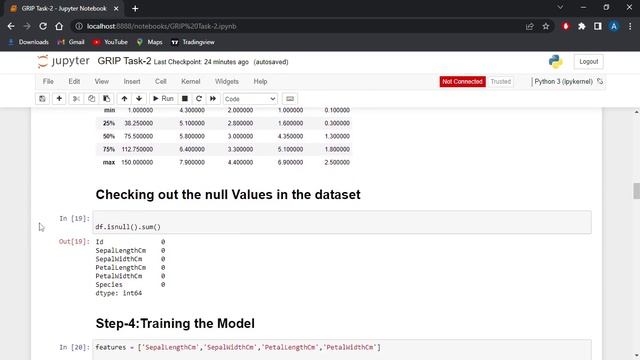This screenshot has height=360, width=640.
Task: Select the GRIP Task-2 Jupyter Notebook tab
Action: pos(64,9)
